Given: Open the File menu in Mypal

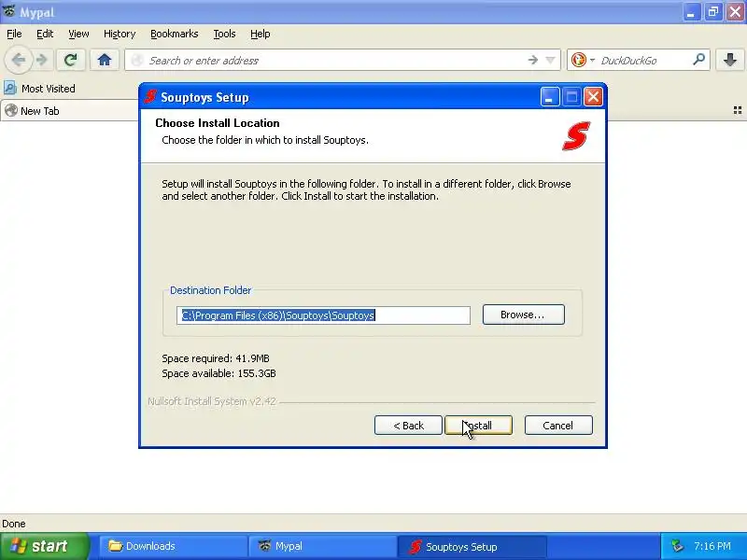Looking at the screenshot, I should pos(14,34).
